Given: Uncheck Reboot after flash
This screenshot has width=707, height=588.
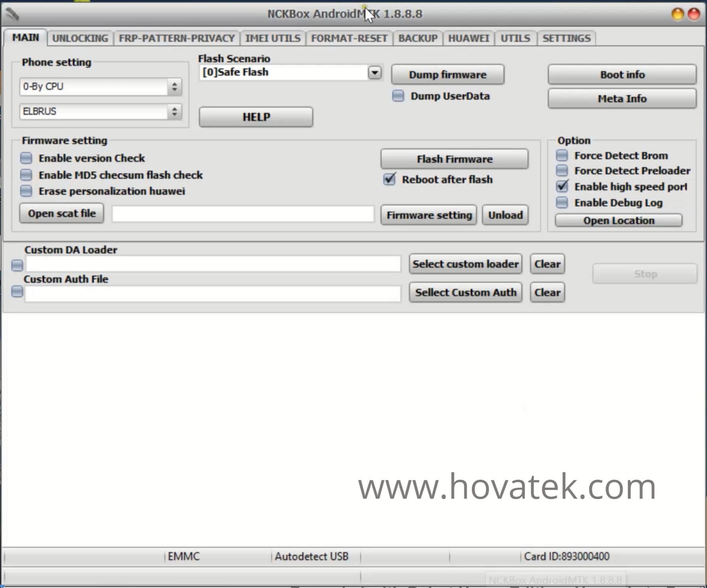Looking at the screenshot, I should tap(389, 179).
